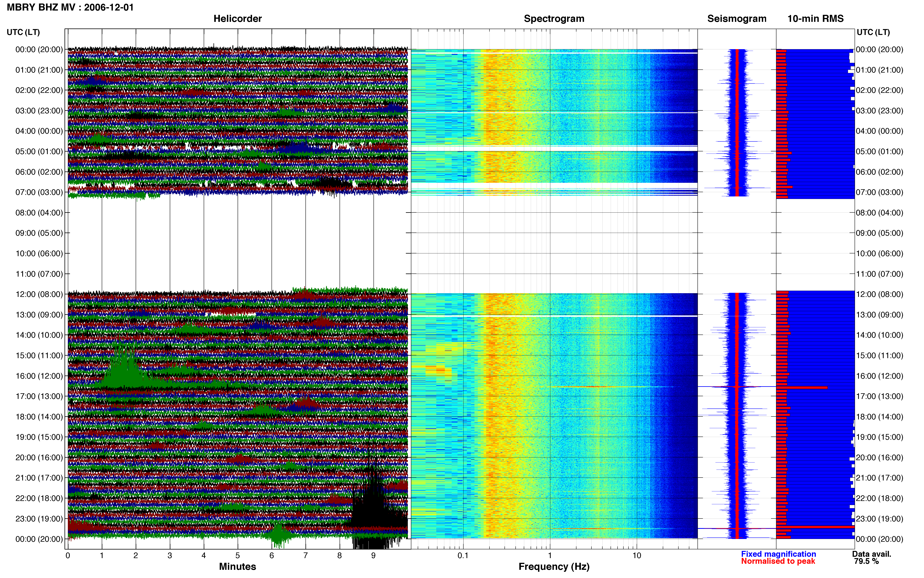Viewport: 924px width, 578px height.
Task: Click the 10-min RMS panel heading
Action: pyautogui.click(x=815, y=19)
